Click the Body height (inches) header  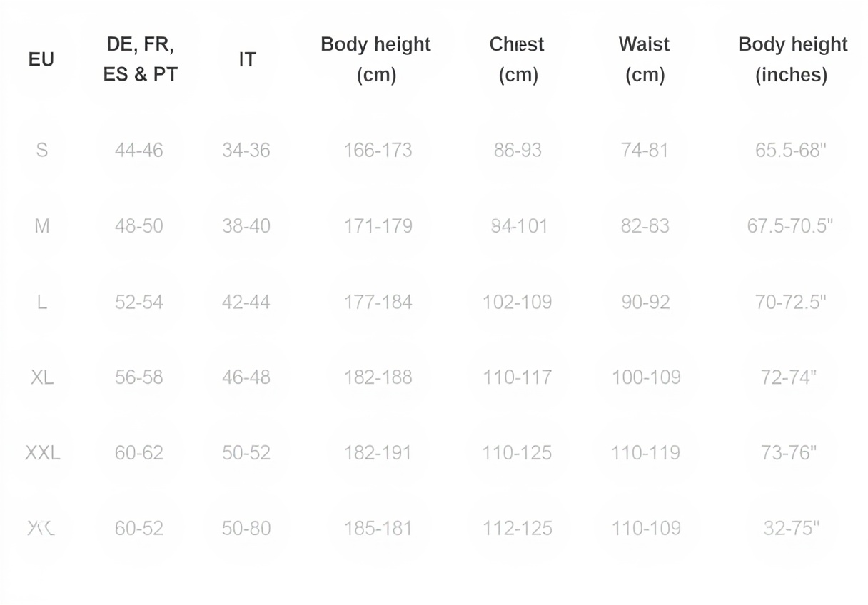792,59
